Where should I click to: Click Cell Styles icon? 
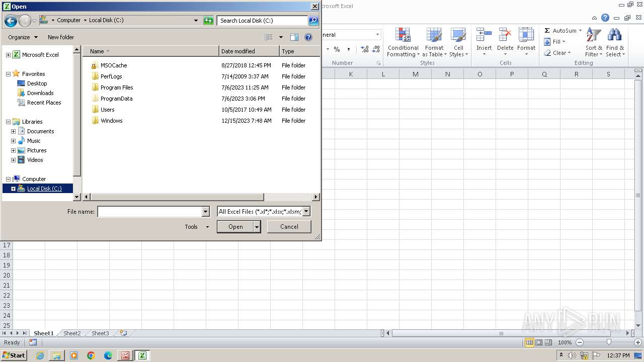point(458,42)
